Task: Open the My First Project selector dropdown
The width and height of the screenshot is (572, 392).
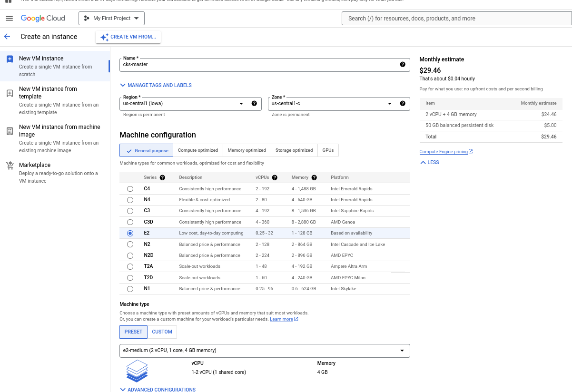Action: coord(111,19)
